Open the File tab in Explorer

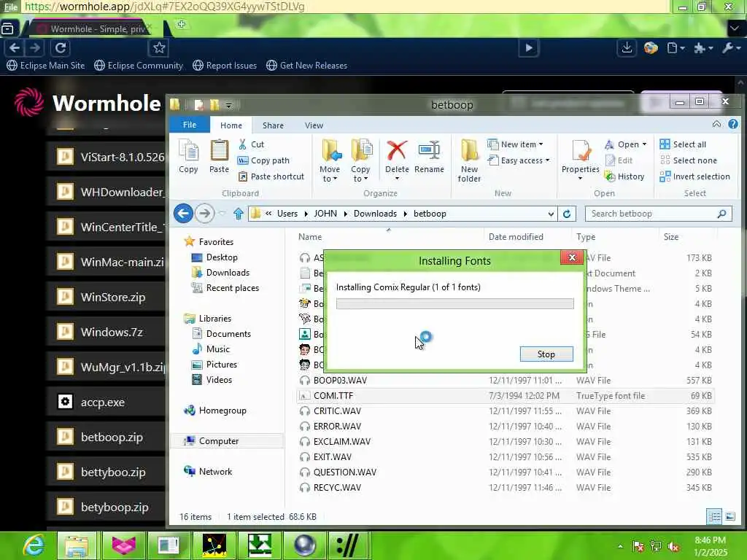190,125
